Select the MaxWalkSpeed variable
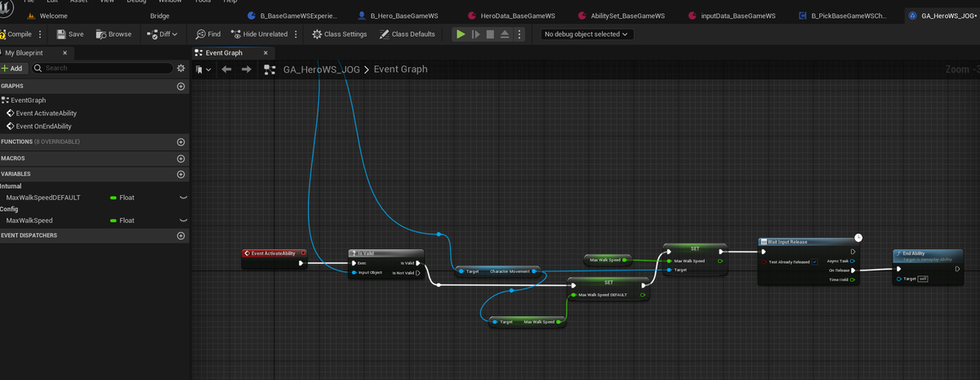 [29, 221]
